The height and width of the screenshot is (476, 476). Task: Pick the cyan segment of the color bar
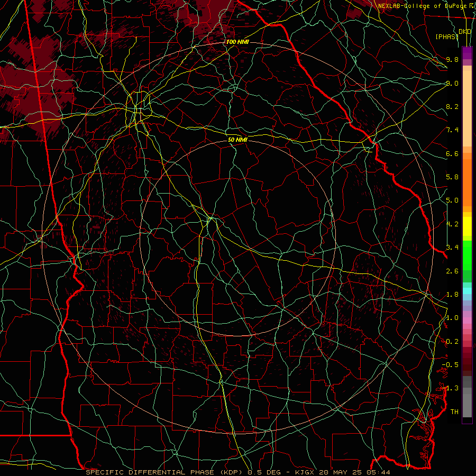pos(467,291)
